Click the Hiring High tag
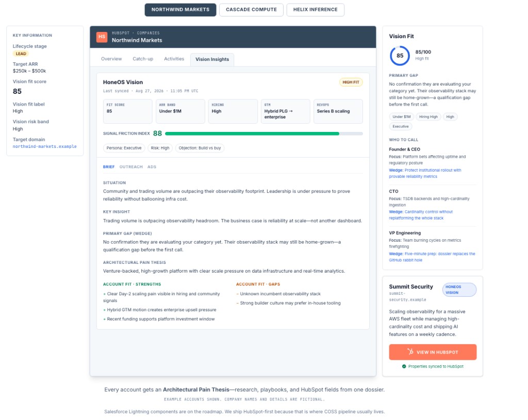Screen dimensions: 528x420 click(428, 117)
